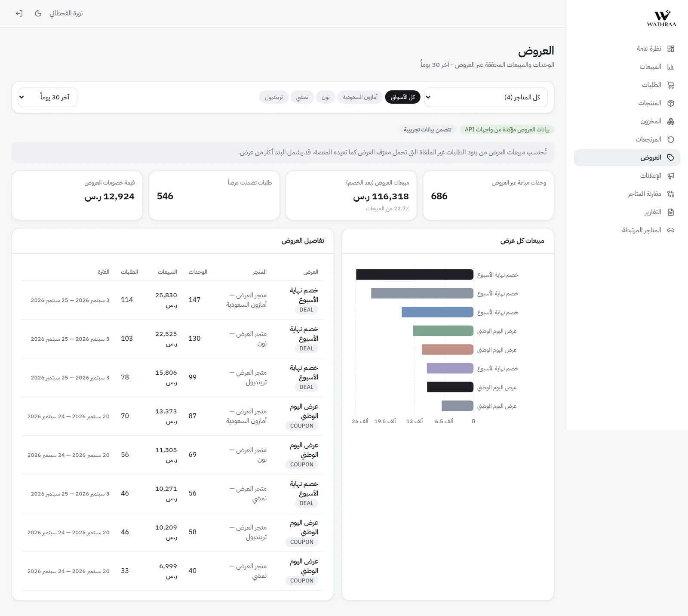The width and height of the screenshot is (688, 616).
Task: Open المتاجر المرتبطة sidebar link
Action: click(627, 230)
